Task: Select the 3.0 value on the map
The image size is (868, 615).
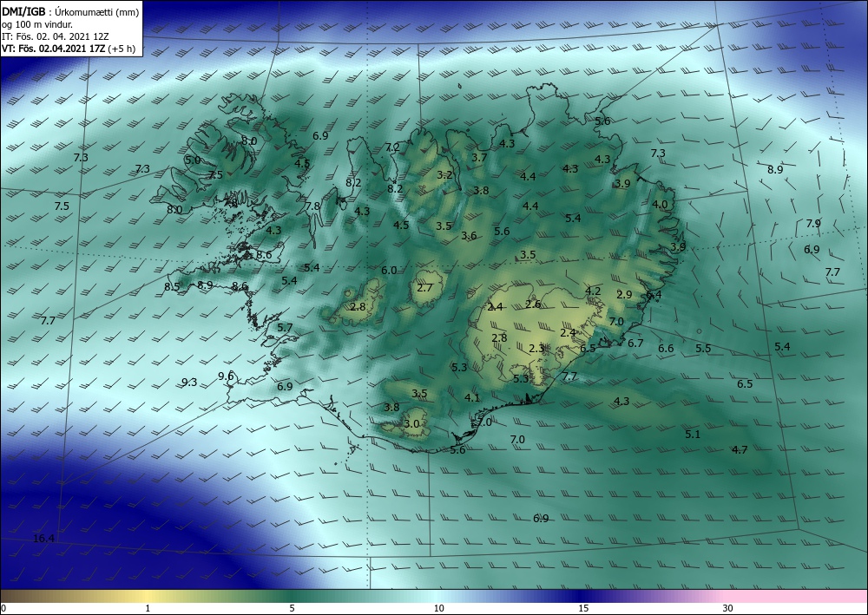Action: point(411,423)
